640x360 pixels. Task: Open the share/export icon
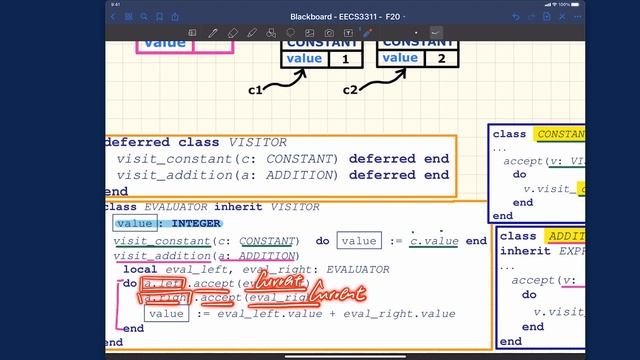pyautogui.click(x=175, y=17)
